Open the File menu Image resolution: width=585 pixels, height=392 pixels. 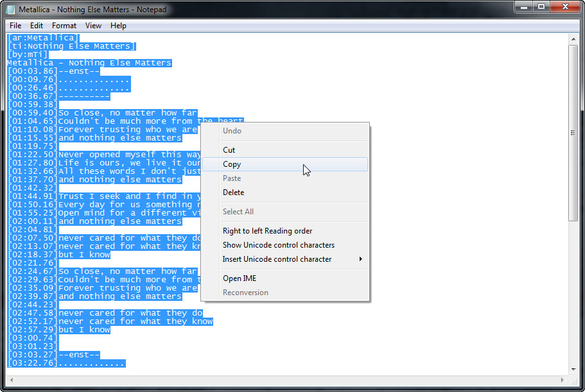coord(15,26)
